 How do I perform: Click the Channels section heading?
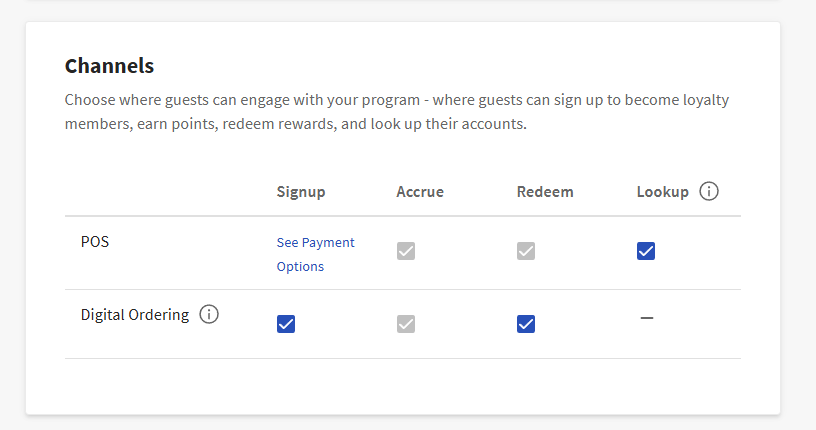click(109, 66)
